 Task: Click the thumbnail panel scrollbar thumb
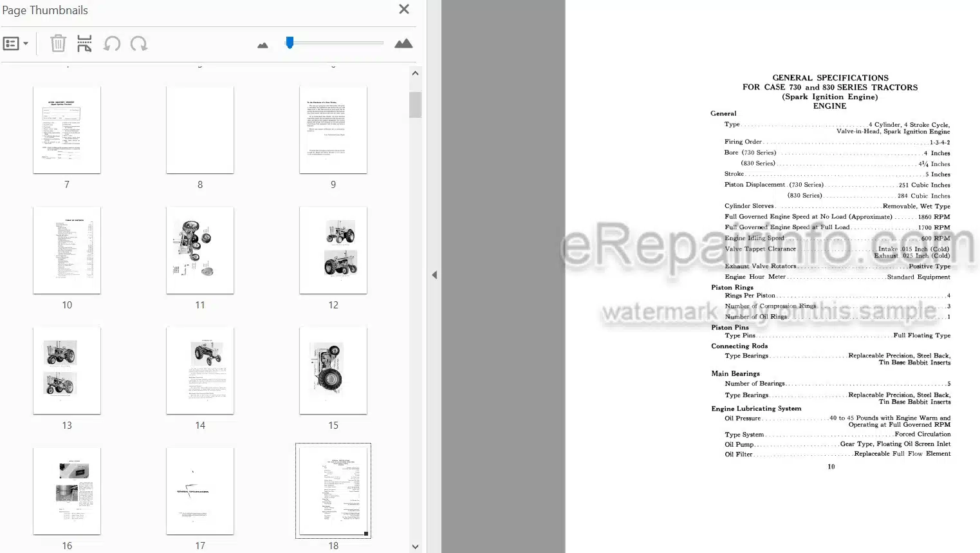click(x=415, y=105)
